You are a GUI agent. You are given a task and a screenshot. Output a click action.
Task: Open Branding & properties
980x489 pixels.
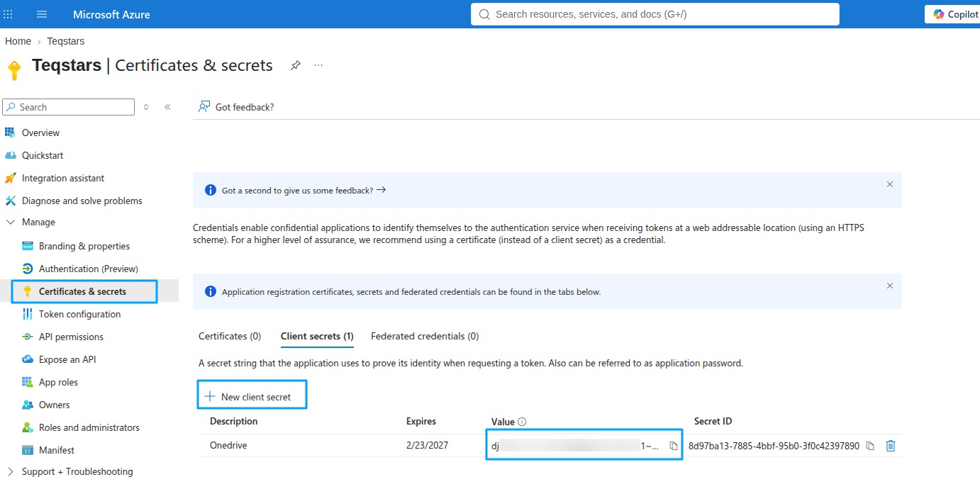coord(84,246)
